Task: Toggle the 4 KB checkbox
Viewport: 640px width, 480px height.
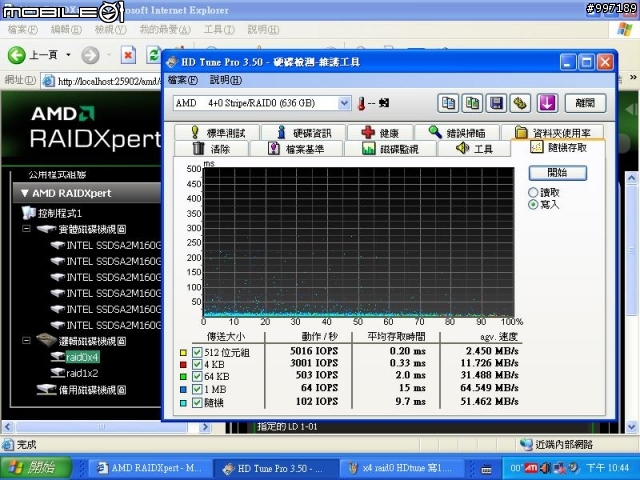Action: pos(197,364)
